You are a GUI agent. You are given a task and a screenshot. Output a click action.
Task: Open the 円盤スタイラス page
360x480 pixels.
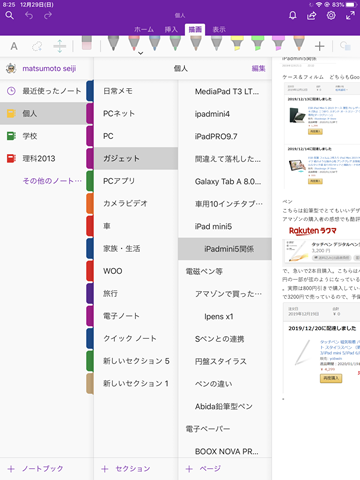click(x=225, y=361)
